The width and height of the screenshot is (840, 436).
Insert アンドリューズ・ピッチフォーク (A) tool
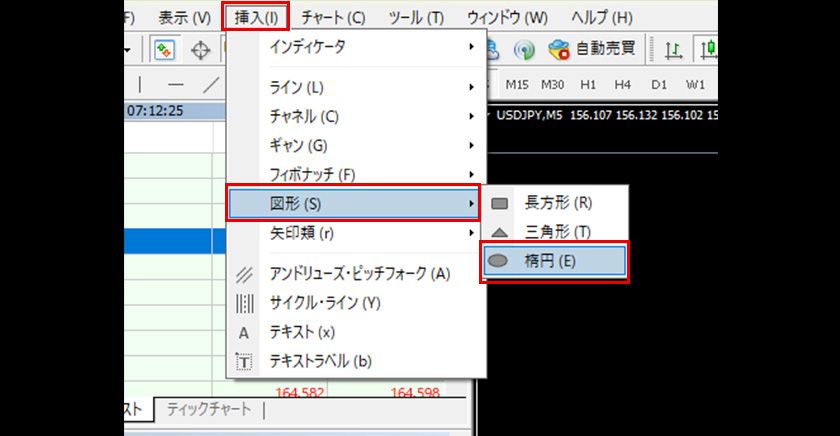[x=360, y=273]
